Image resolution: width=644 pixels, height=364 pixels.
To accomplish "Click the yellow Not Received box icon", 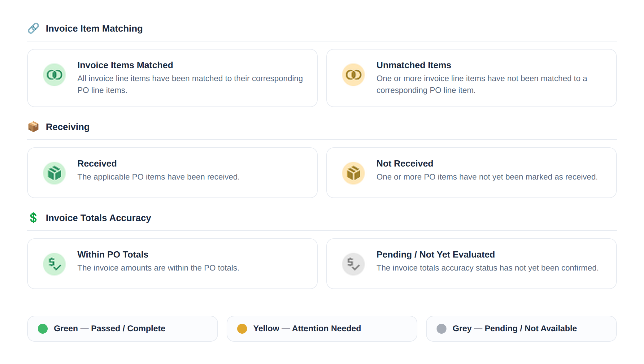I will 353,173.
